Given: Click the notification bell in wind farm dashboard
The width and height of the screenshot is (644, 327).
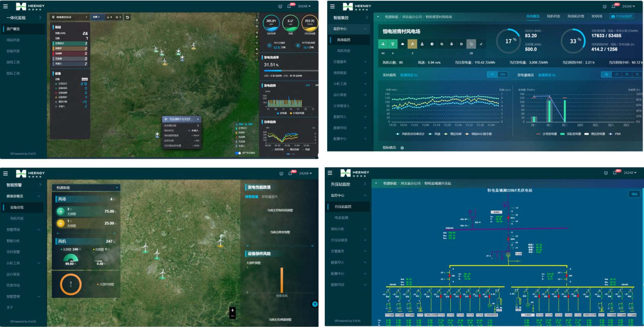Looking at the screenshot, I should [x=613, y=6].
